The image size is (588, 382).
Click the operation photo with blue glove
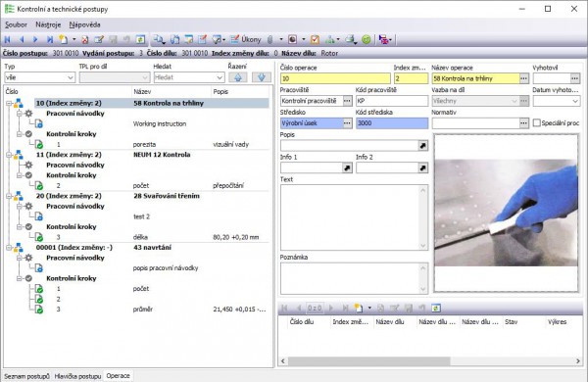pos(506,213)
